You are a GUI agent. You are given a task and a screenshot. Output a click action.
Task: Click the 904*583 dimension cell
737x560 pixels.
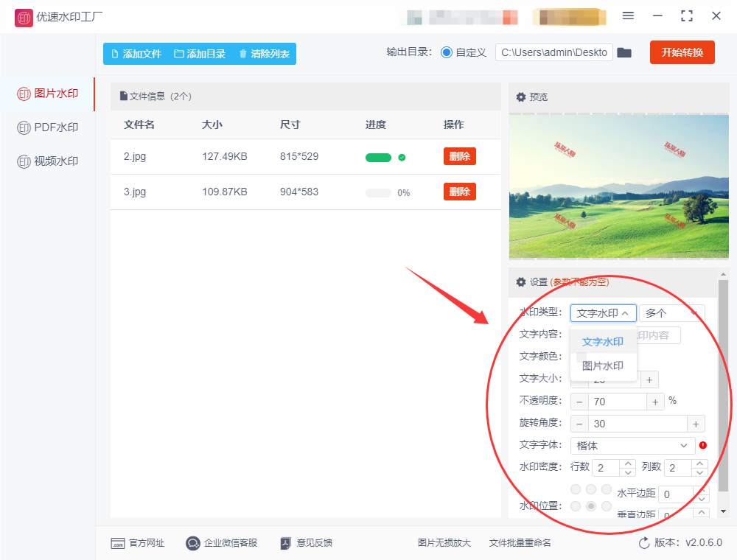click(299, 192)
